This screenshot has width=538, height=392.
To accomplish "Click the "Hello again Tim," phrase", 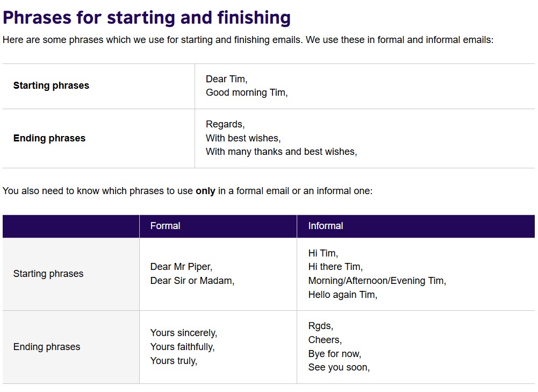I will [x=342, y=295].
